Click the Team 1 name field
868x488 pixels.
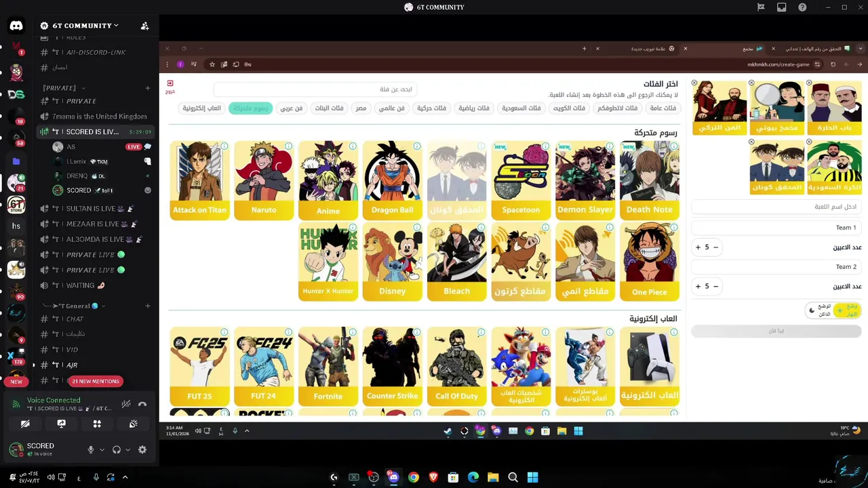pos(776,228)
